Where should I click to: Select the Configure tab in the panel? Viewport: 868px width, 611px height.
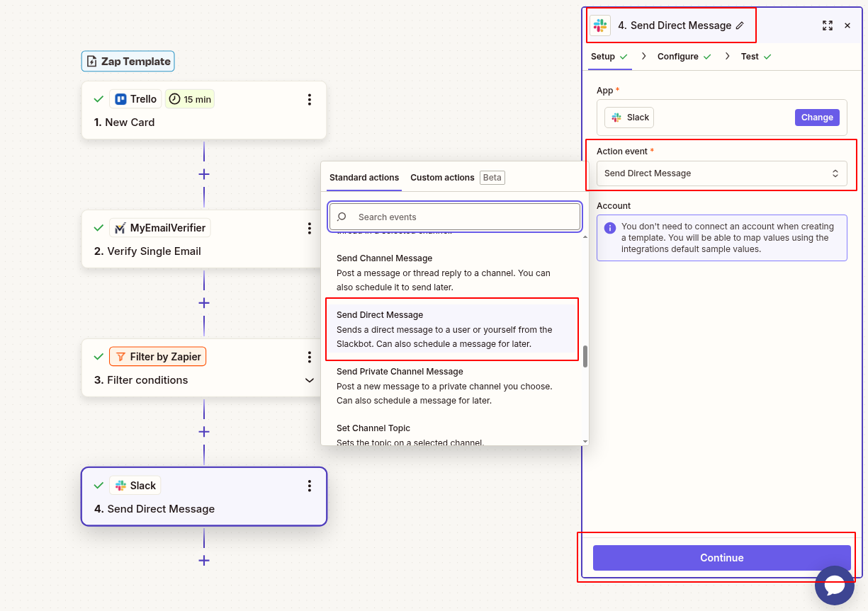(x=678, y=56)
